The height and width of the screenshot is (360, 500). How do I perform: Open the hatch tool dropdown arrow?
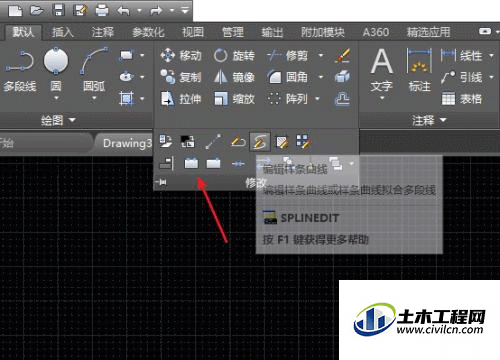(x=142, y=99)
